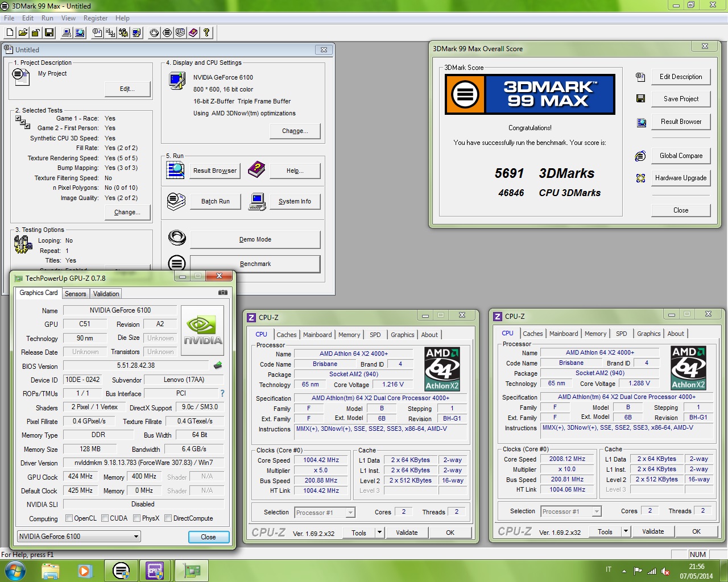
Task: Open the SPD tab in left CPU-Z
Action: point(375,335)
